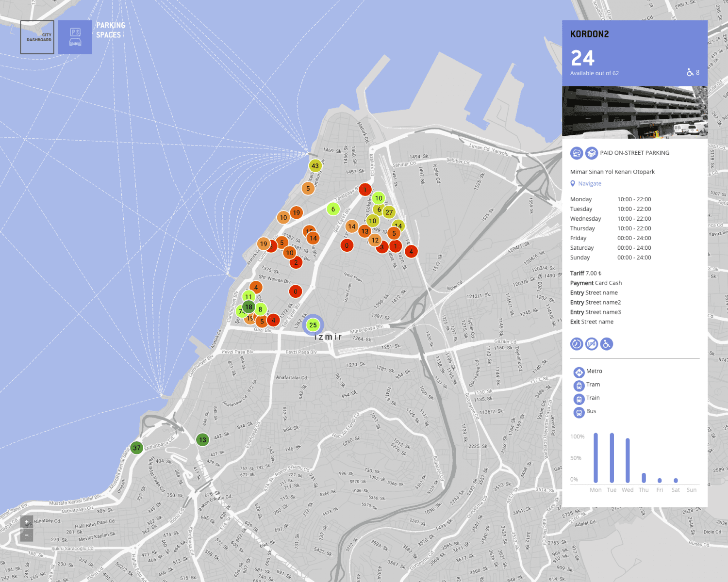The height and width of the screenshot is (582, 728).
Task: Click the car icon beside Paid On-Street Parking
Action: click(577, 153)
